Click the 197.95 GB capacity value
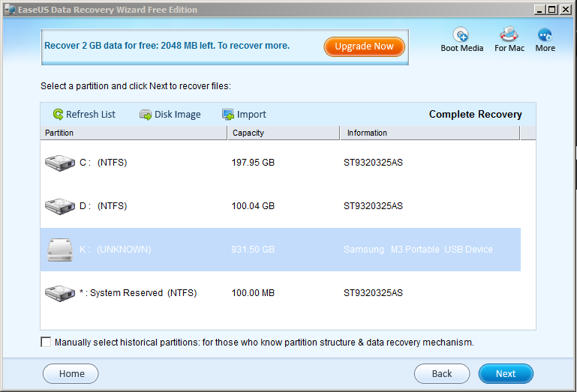Image resolution: width=577 pixels, height=392 pixels. [x=253, y=163]
